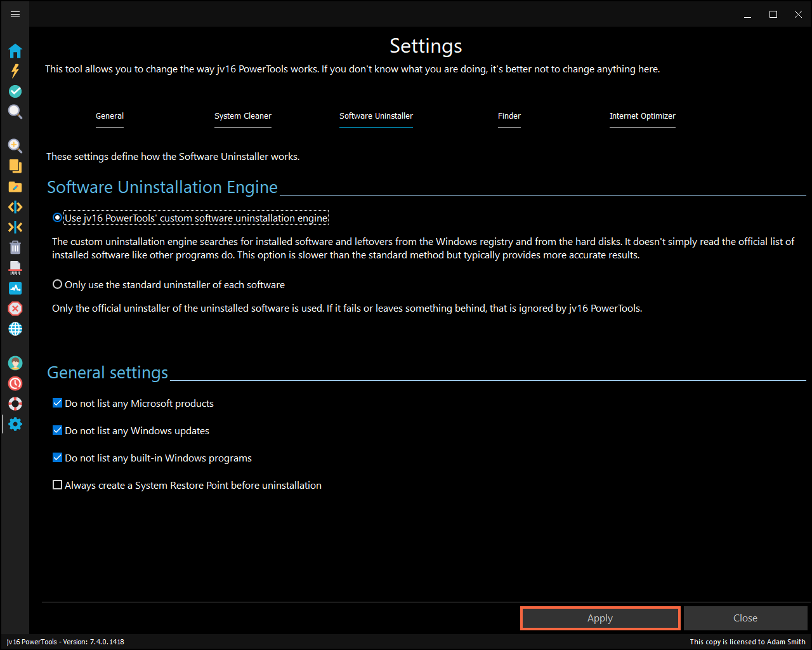Click the lightning bolt sidebar icon

(x=15, y=71)
